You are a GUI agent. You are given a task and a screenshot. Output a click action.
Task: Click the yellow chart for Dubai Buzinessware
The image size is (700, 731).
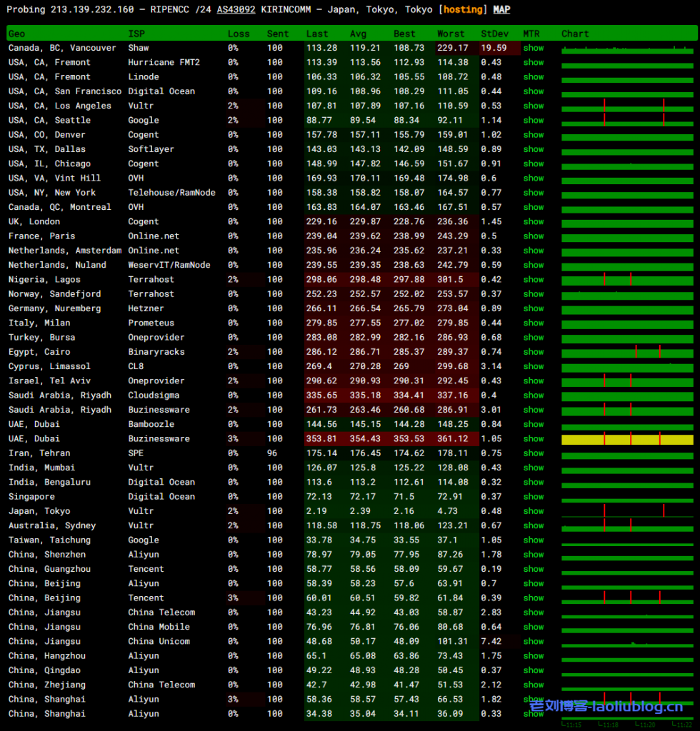627,439
